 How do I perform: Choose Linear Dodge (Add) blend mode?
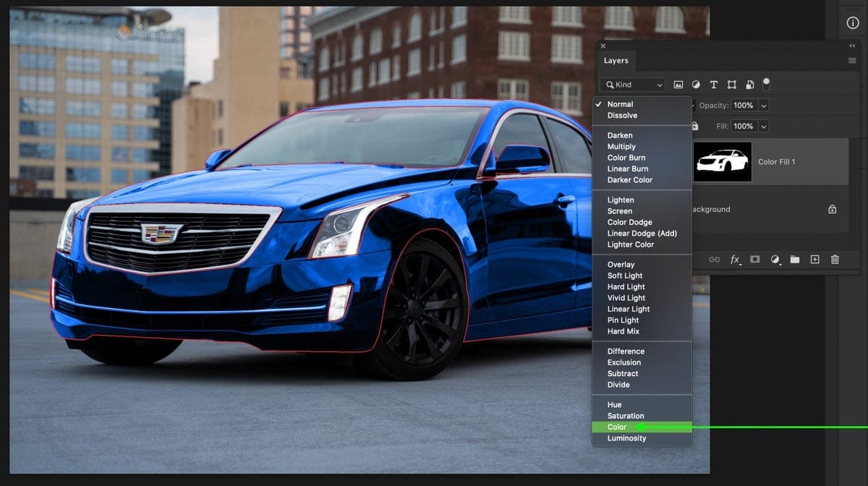(x=642, y=234)
